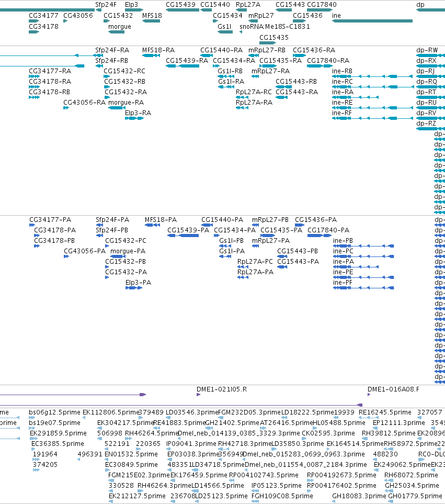This screenshot has height=504, width=445.
Task: Select EST RE16245.5prime
Action: coord(385,412)
